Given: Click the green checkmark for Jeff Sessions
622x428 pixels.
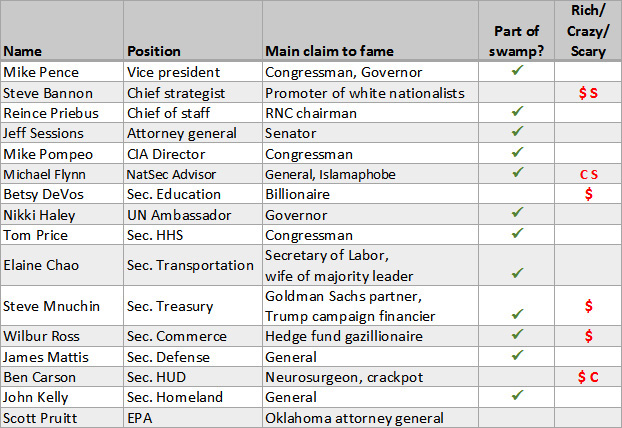Looking at the screenshot, I should tap(517, 134).
